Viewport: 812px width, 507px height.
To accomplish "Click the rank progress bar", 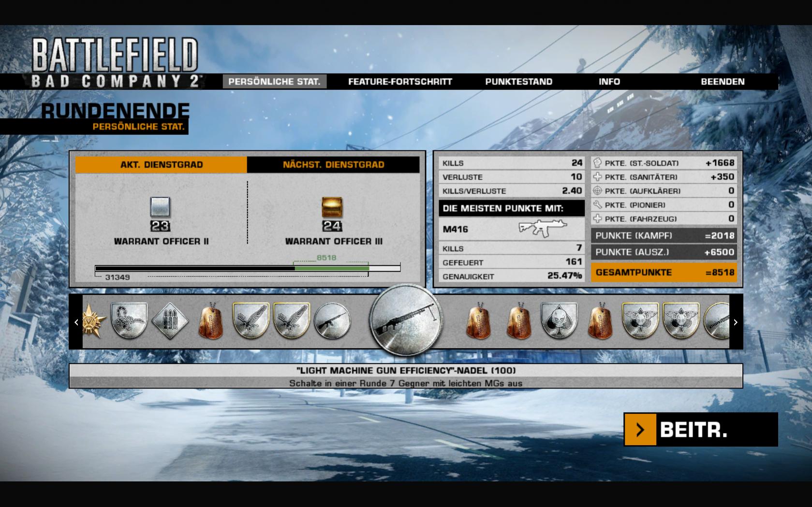I will click(248, 268).
